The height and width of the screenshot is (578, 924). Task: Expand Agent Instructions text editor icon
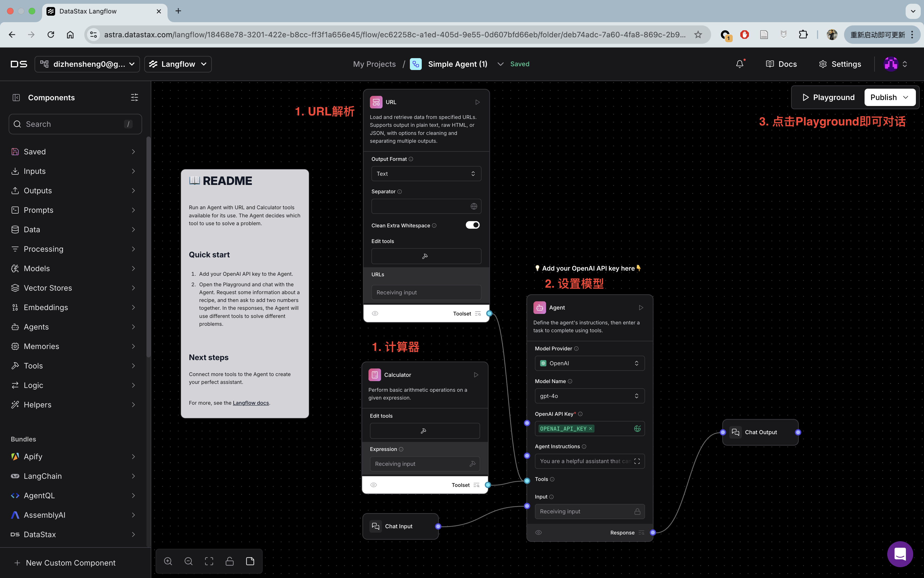637,461
